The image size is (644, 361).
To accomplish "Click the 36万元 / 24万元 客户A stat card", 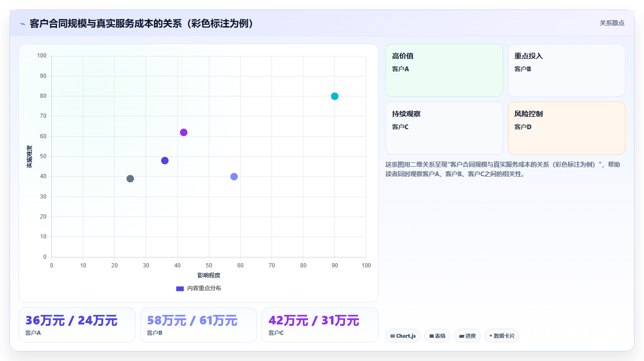I will 77,325.
